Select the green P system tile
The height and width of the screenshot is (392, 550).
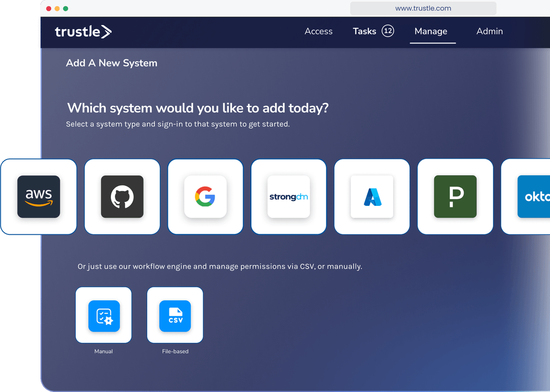point(455,197)
